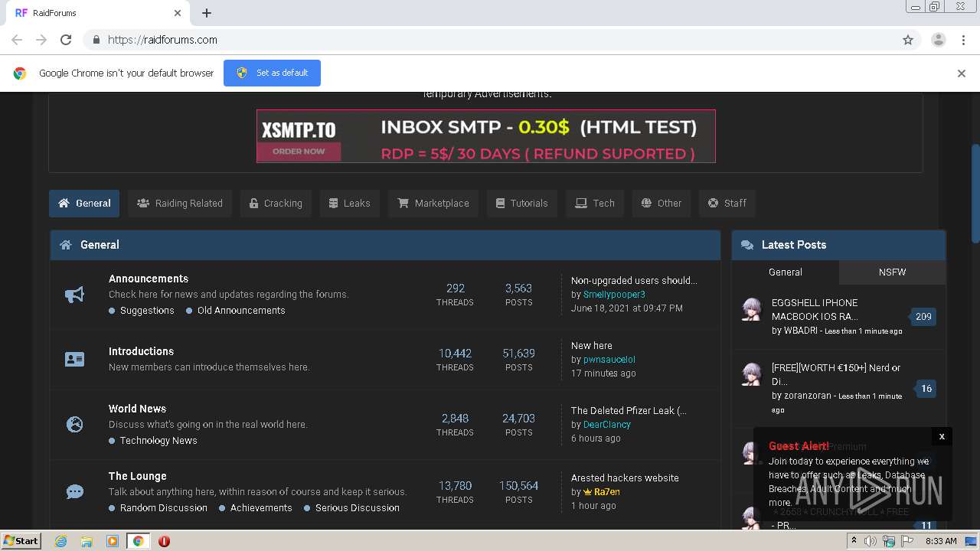Click the page vertical scrollbar
The image size is (980, 551).
(975, 194)
